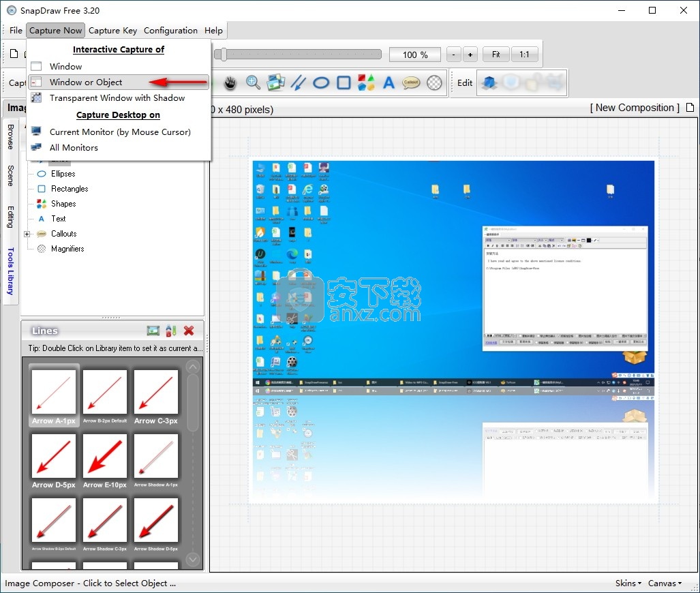The width and height of the screenshot is (700, 593).
Task: Choose Window capture option
Action: coord(119,67)
